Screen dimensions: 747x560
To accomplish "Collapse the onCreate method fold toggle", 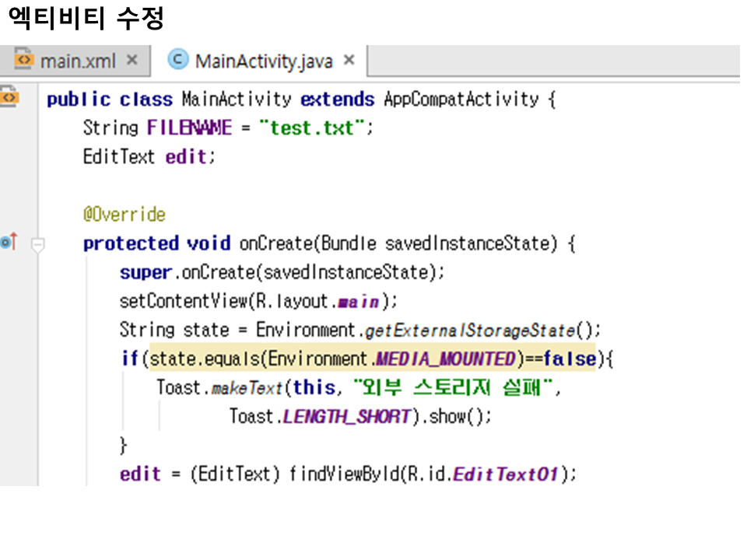I will [37, 244].
